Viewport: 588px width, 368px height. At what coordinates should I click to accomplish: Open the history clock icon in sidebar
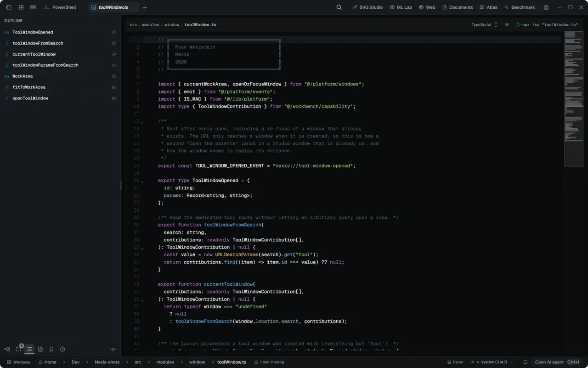pos(62,349)
